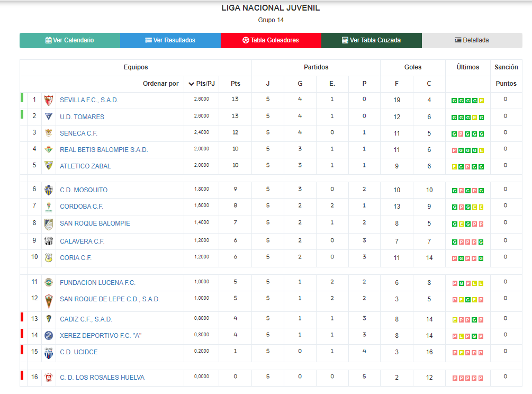Open C. D. LOS ROSALES HUELVA link
Image resolution: width=532 pixels, height=394 pixels.
pos(102,378)
